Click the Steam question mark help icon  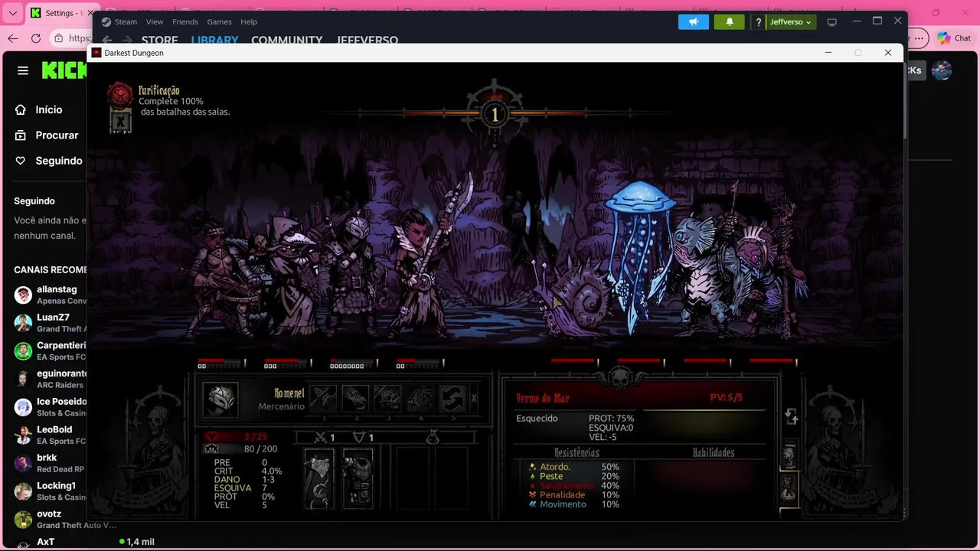758,22
